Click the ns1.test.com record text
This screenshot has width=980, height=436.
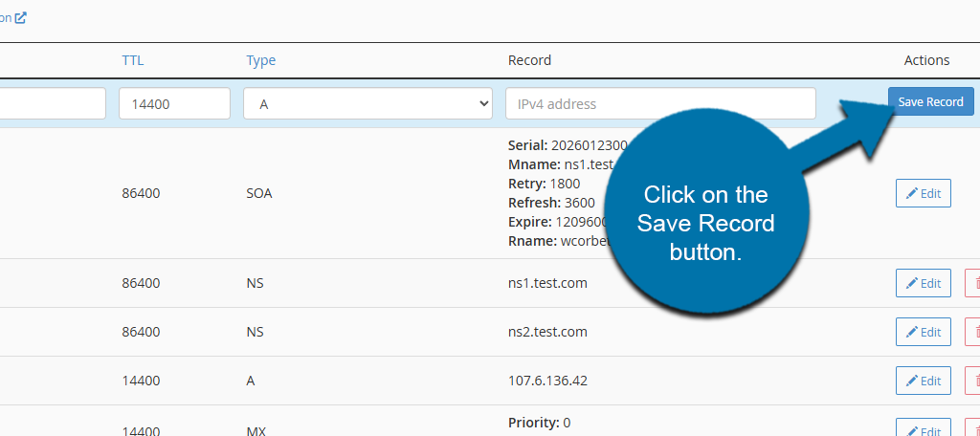pyautogui.click(x=547, y=283)
